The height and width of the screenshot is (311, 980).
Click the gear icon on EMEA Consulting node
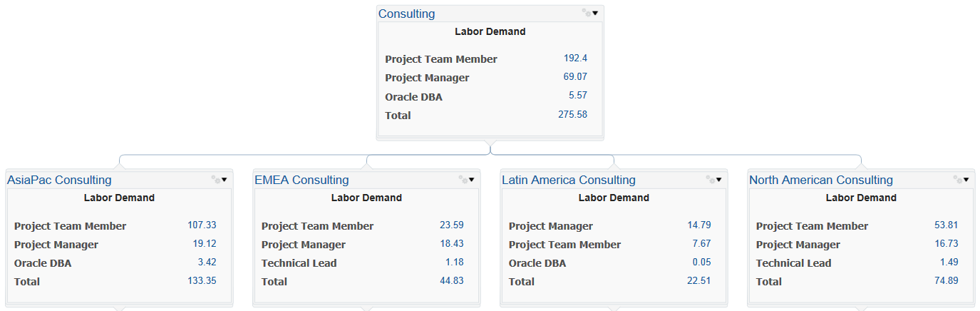(463, 180)
